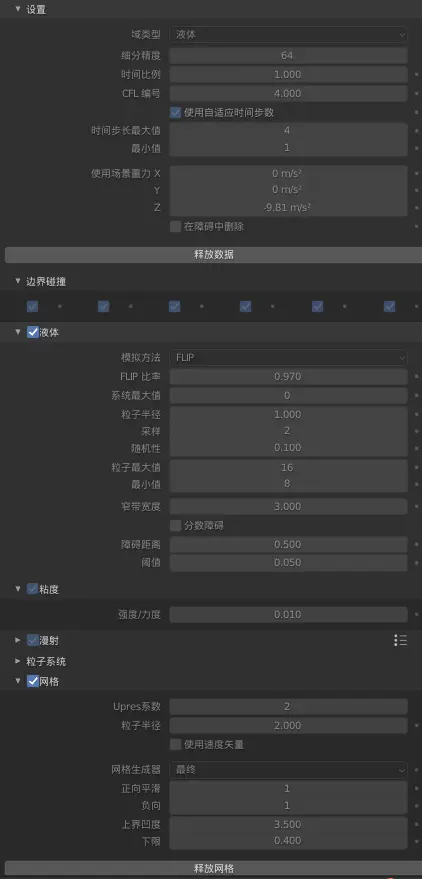Open the 域类型 dropdown showing 液体

point(288,35)
